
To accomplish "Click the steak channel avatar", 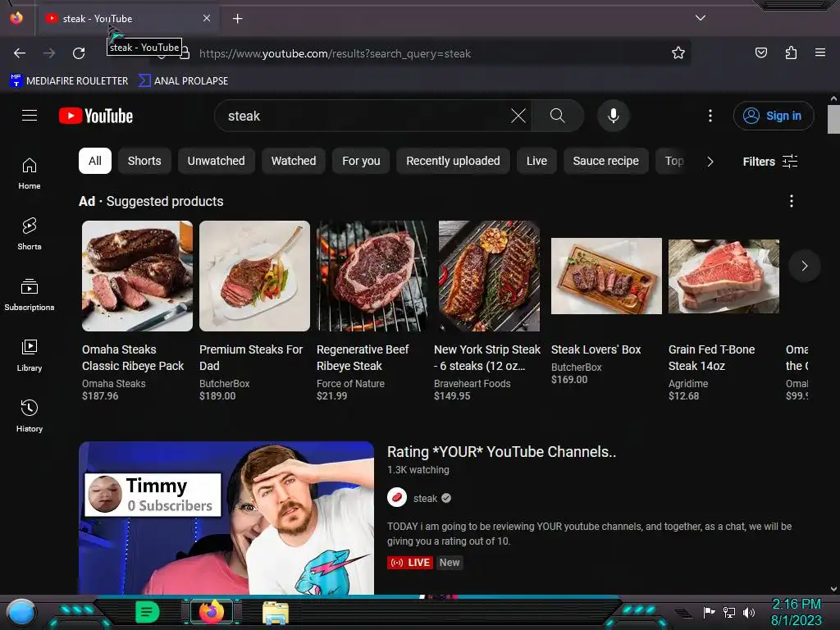I will pos(397,498).
